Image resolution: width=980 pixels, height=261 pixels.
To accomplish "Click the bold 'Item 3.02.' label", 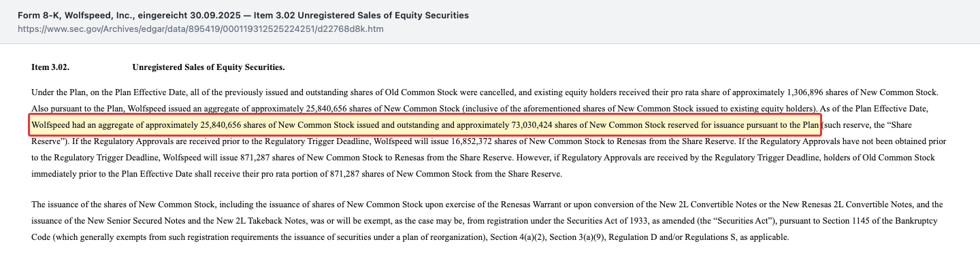I will pyautogui.click(x=50, y=67).
